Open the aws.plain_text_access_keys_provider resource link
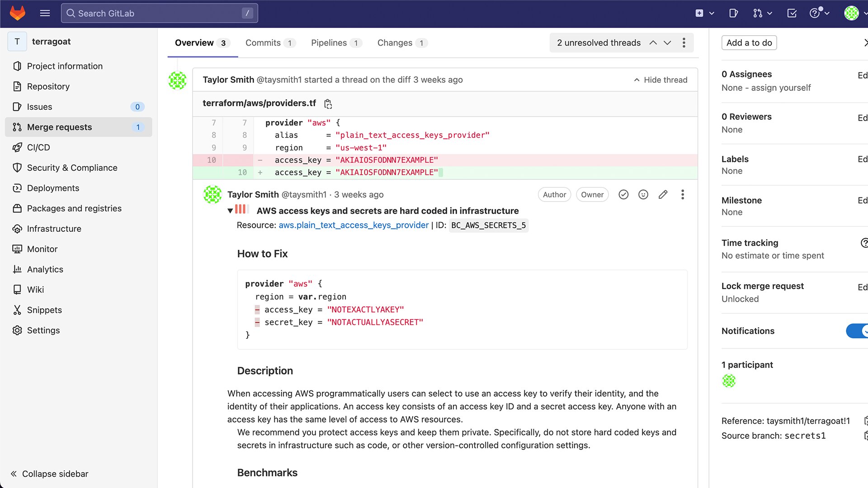The image size is (868, 488). click(x=354, y=225)
